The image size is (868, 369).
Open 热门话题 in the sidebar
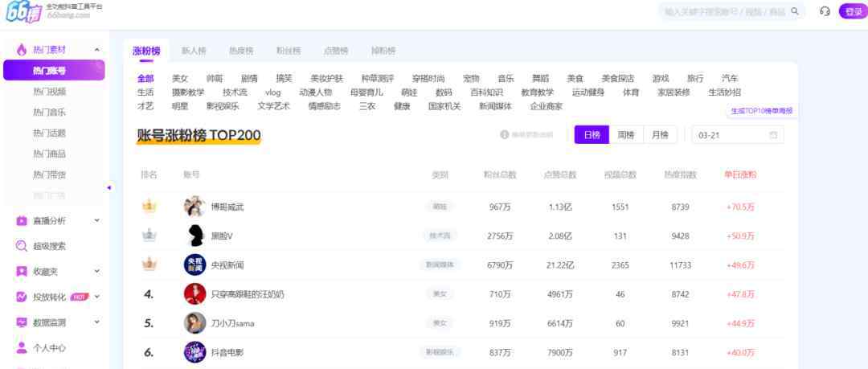click(49, 133)
